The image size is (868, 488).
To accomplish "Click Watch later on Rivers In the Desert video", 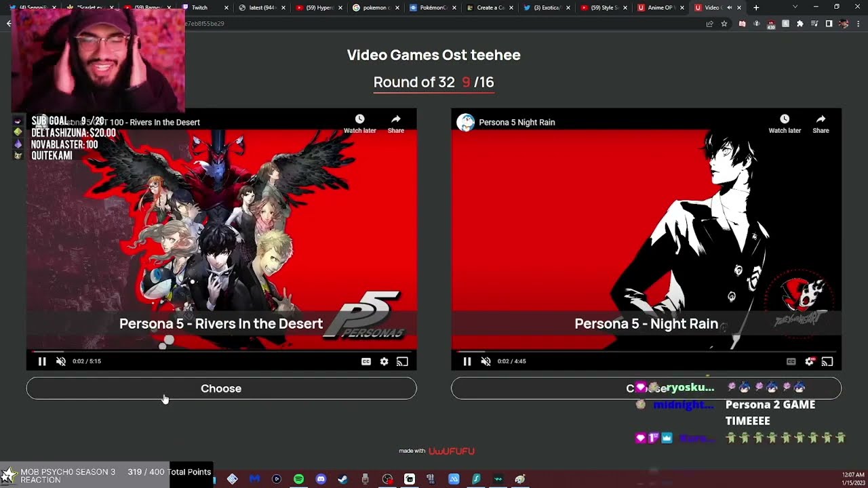I will pos(360,123).
